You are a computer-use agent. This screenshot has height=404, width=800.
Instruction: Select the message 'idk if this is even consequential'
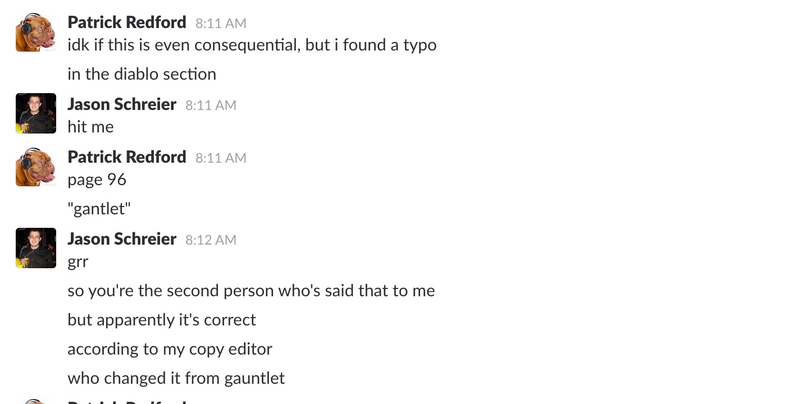tap(252, 45)
